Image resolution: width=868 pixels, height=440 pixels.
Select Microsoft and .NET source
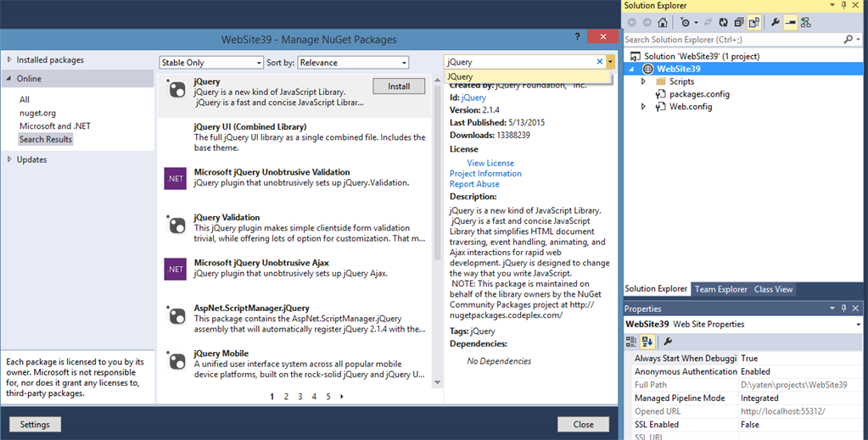tap(55, 126)
